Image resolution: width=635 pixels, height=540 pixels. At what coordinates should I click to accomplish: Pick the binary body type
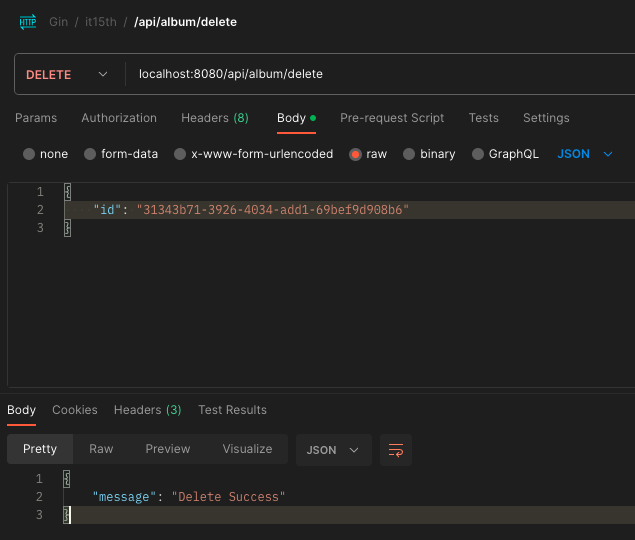(409, 154)
